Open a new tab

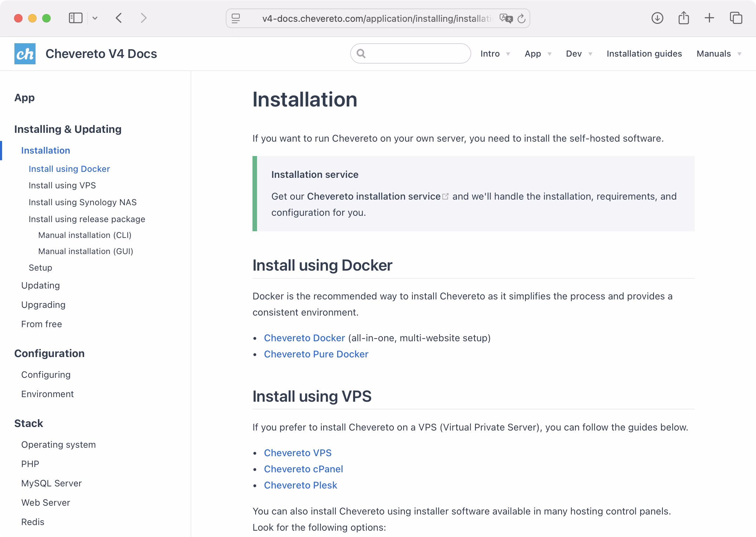point(710,18)
